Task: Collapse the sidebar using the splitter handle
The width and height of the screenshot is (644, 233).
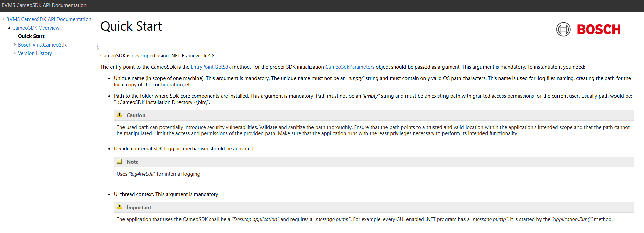Action: (x=97, y=46)
